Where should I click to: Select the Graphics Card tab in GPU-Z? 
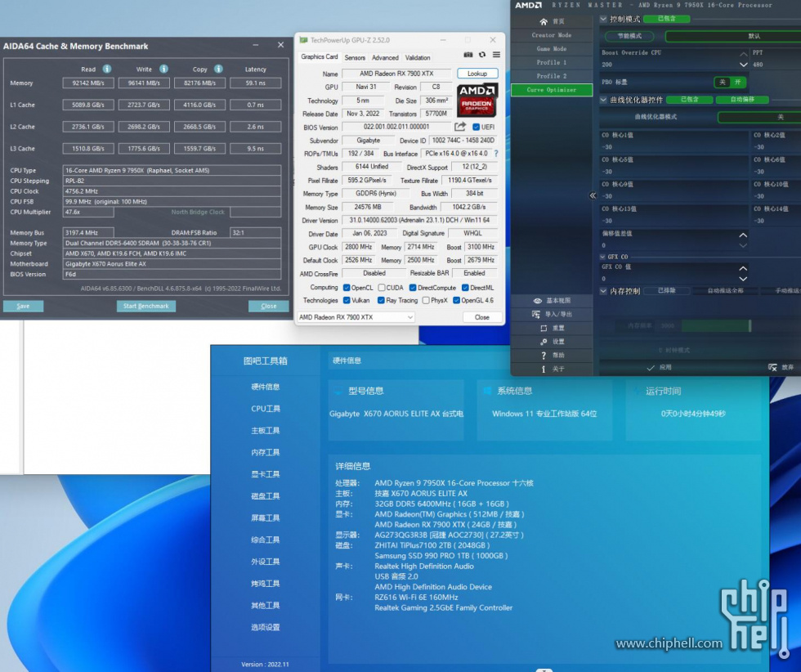(320, 56)
